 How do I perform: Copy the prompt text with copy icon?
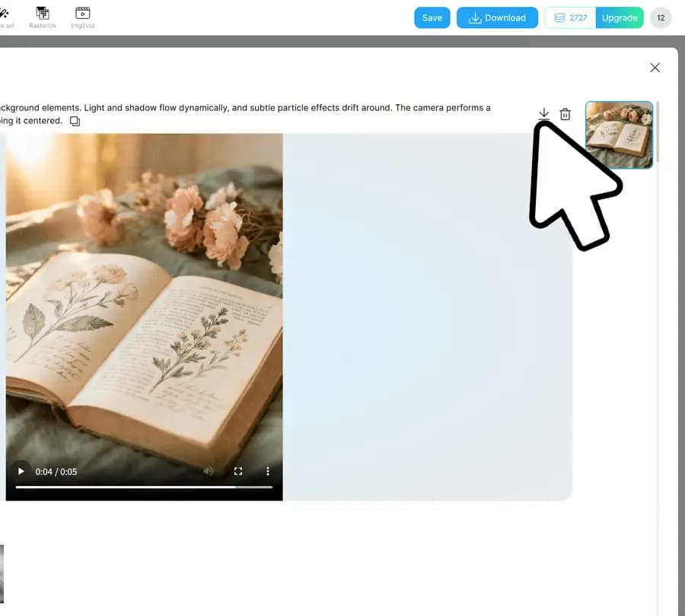(x=75, y=121)
